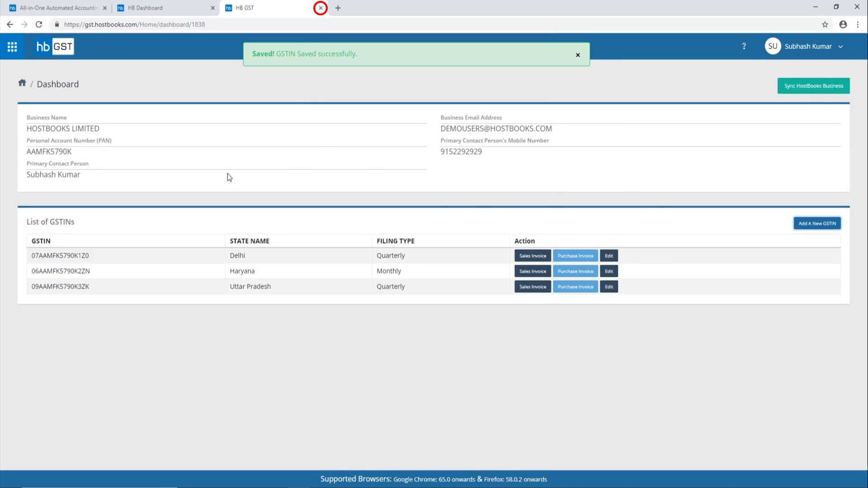Open Sales Invoice for Haryana GSTIN

point(533,271)
